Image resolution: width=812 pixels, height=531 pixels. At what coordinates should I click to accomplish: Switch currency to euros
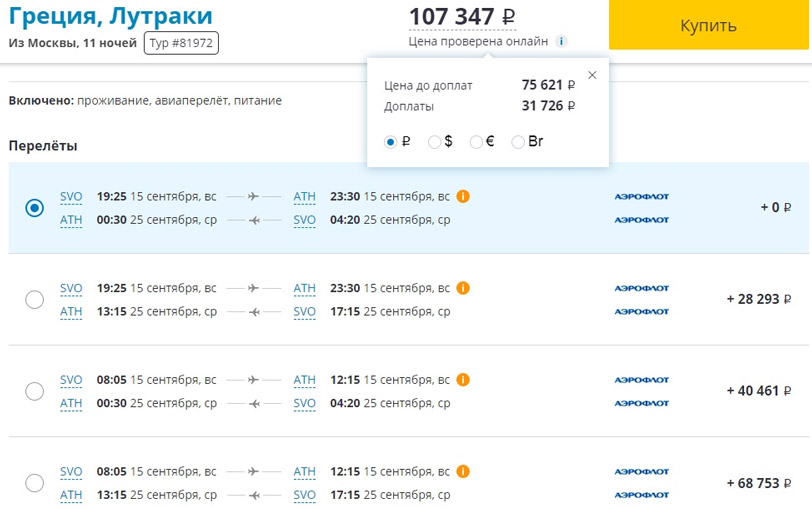(476, 142)
